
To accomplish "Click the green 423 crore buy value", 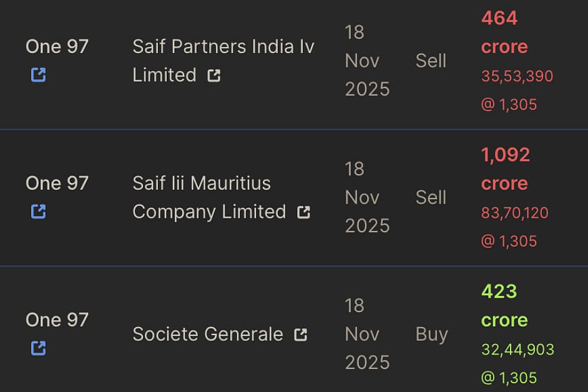I will click(504, 306).
